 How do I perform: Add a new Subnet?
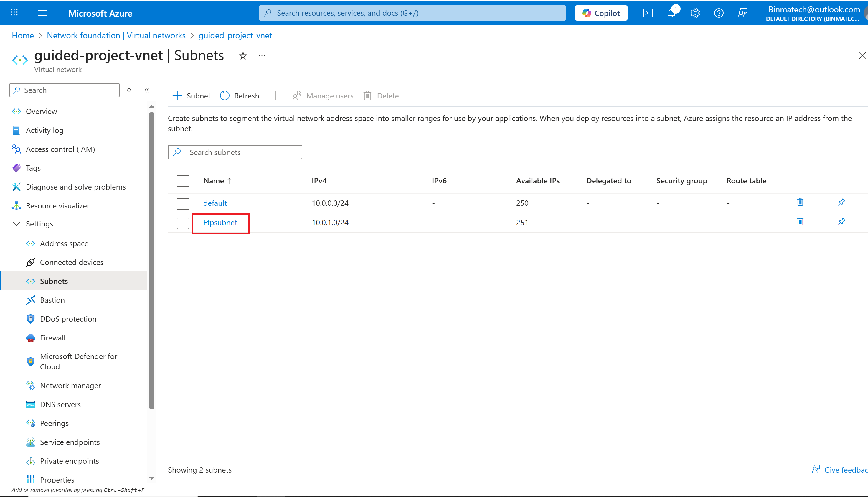tap(192, 96)
